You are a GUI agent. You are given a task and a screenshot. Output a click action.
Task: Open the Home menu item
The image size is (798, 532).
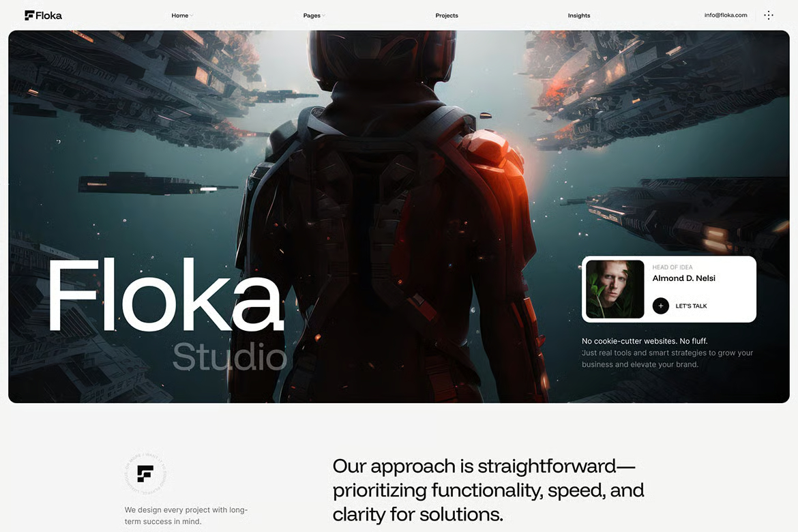(179, 16)
